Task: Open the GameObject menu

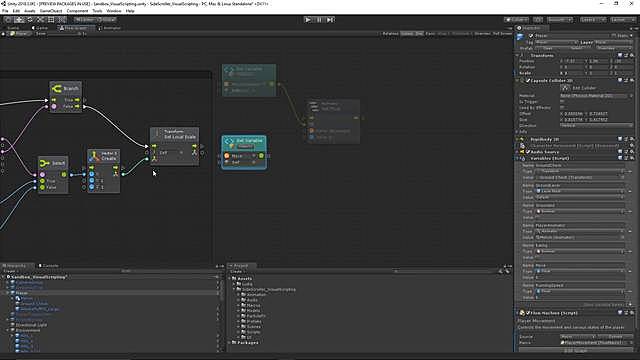Action: pos(51,11)
